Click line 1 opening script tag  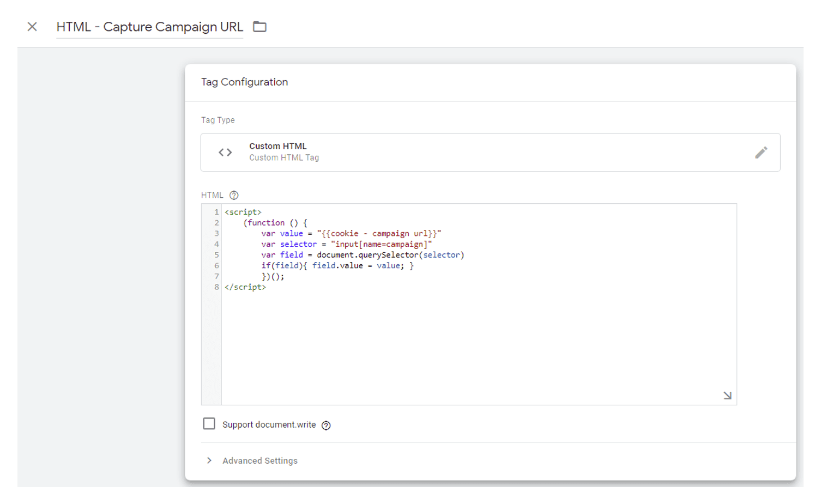[x=243, y=212]
